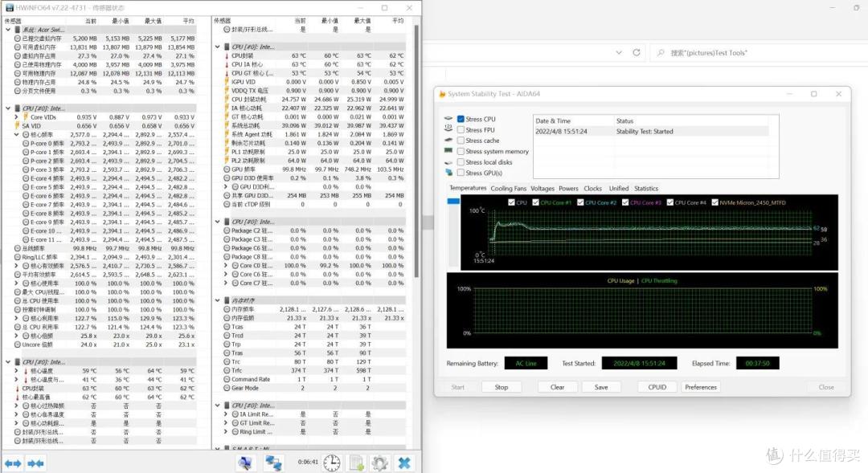868x473 pixels.
Task: Click the refresh icon in Explorer address bar
Action: [637, 52]
